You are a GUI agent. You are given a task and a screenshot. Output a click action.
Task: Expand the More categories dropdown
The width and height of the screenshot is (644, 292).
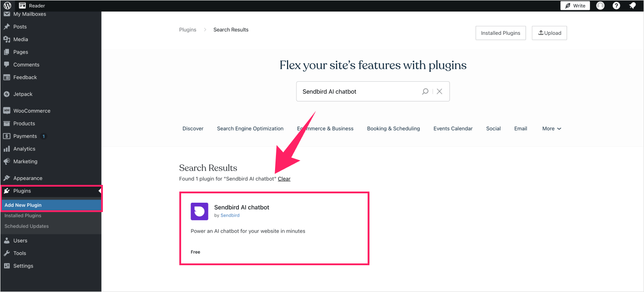point(551,129)
